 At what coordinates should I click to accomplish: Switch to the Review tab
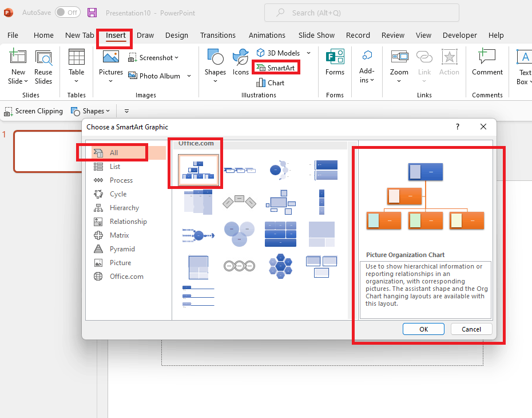pos(392,36)
